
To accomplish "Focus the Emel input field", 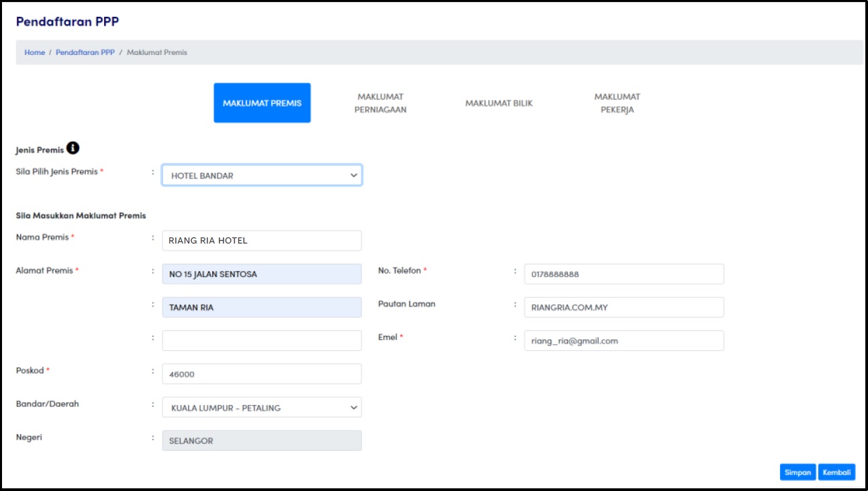I will 624,340.
